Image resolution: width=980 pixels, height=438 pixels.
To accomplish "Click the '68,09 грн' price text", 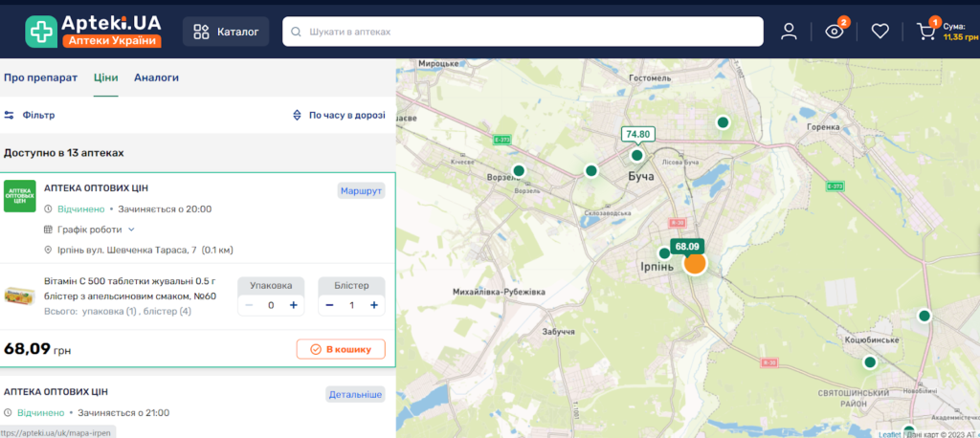I will point(37,349).
